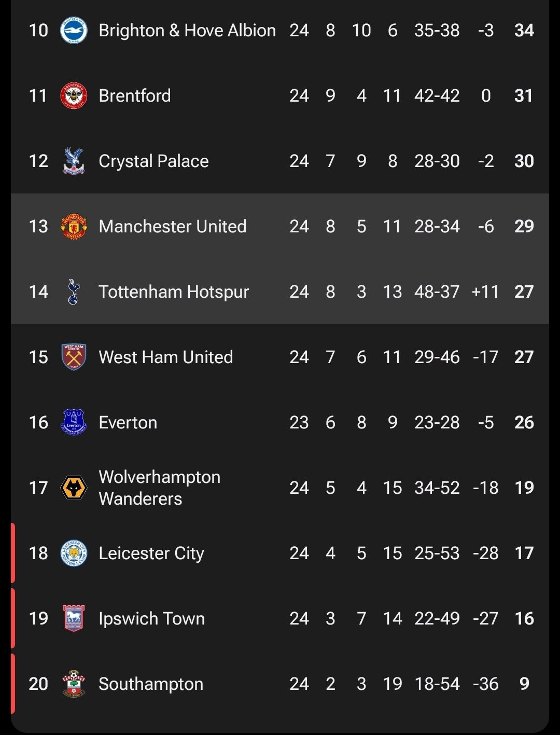Click the Brighton & Hove Albion crest

point(74,31)
